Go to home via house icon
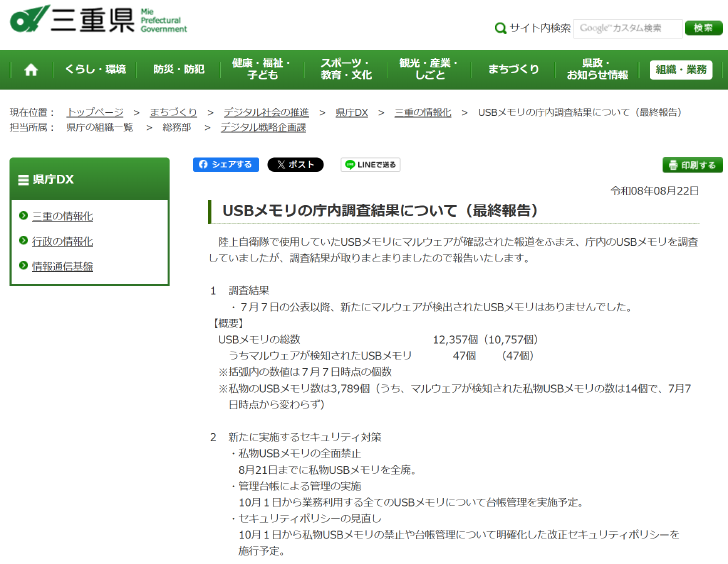This screenshot has height=564, width=728. (x=31, y=70)
